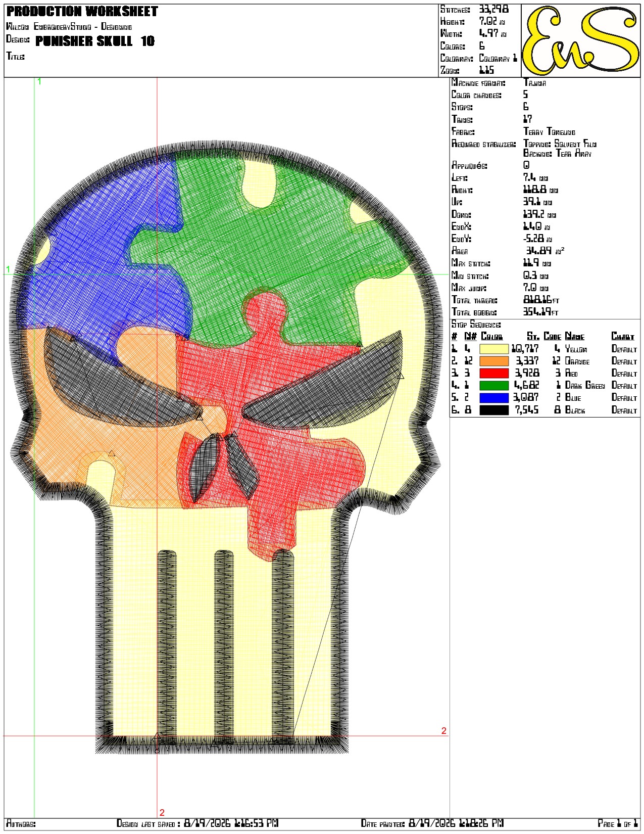This screenshot has height=834, width=644.
Task: Click the Total bobbin value '354.19ft'
Action: [541, 312]
